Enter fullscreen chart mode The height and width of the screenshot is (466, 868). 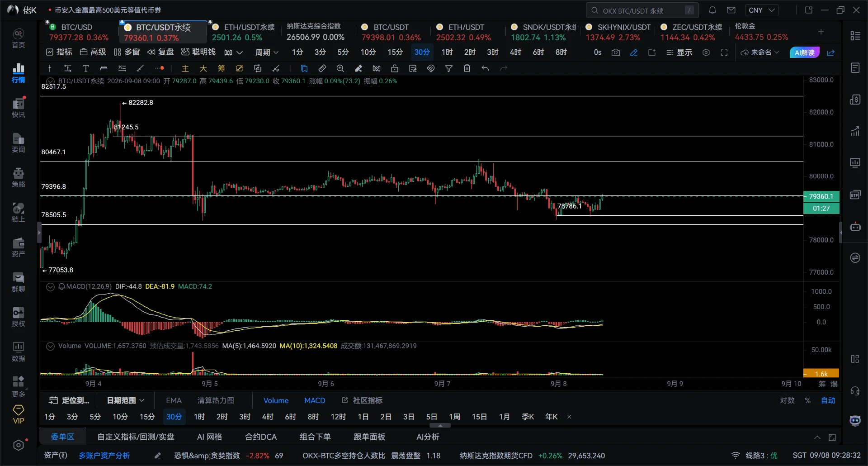[724, 52]
